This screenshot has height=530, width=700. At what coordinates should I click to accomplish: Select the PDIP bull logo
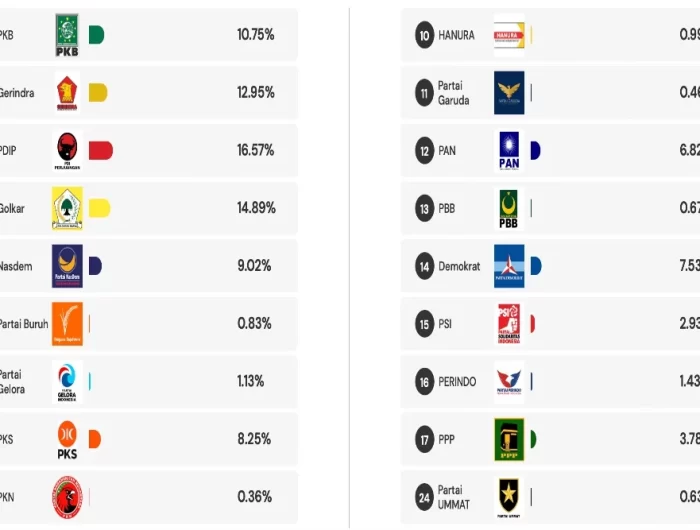pyautogui.click(x=67, y=151)
